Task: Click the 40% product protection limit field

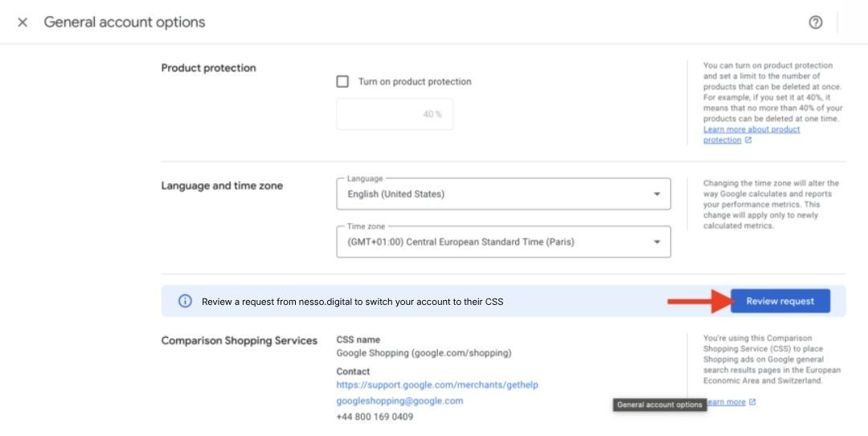Action: pos(395,114)
